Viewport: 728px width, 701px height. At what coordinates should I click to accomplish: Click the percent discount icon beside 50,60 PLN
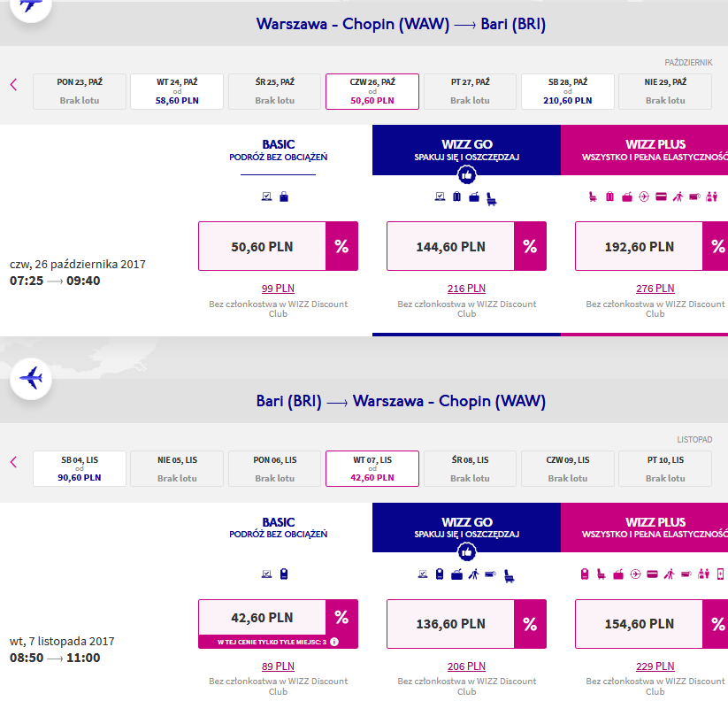[341, 246]
